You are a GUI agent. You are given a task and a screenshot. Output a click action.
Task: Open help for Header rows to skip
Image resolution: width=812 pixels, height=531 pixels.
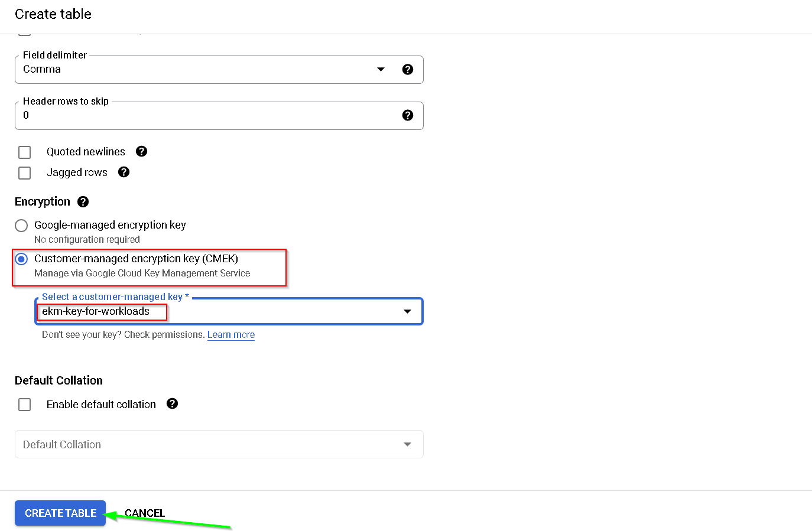(407, 115)
